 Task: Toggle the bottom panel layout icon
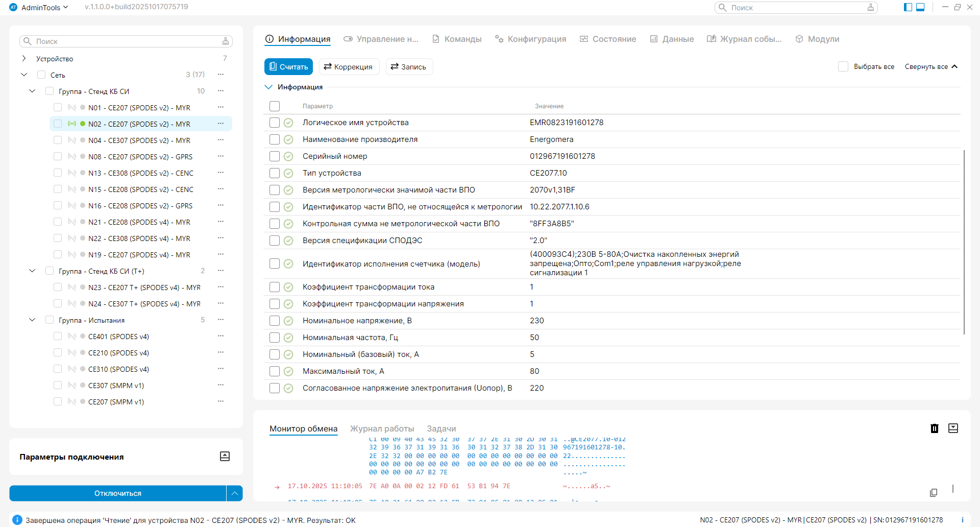coord(920,7)
